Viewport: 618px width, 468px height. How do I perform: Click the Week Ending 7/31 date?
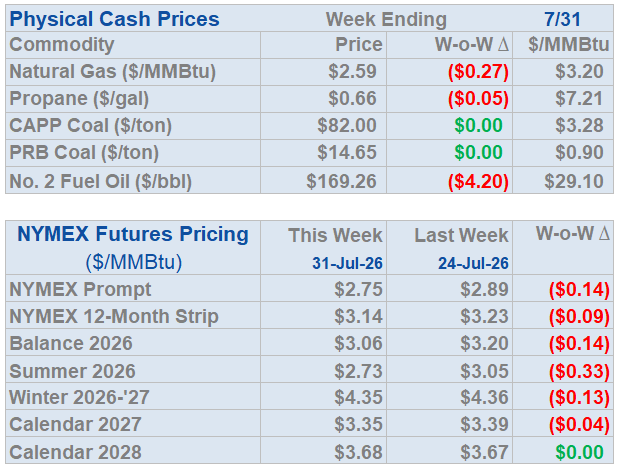(x=562, y=20)
